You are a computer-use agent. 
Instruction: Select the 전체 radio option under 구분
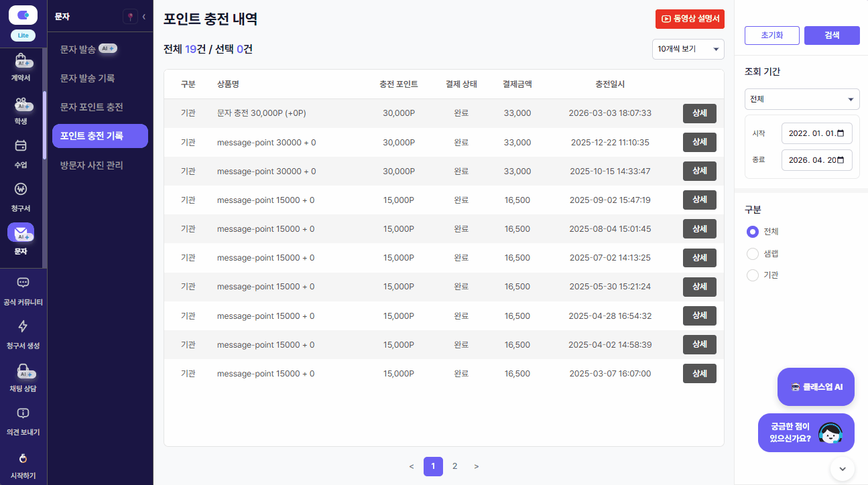[x=753, y=232]
